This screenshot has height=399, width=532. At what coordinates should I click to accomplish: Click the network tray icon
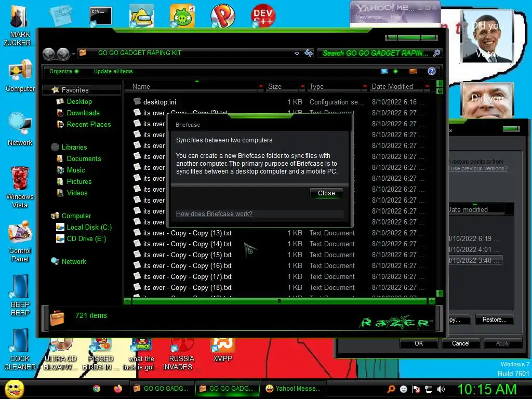click(429, 389)
